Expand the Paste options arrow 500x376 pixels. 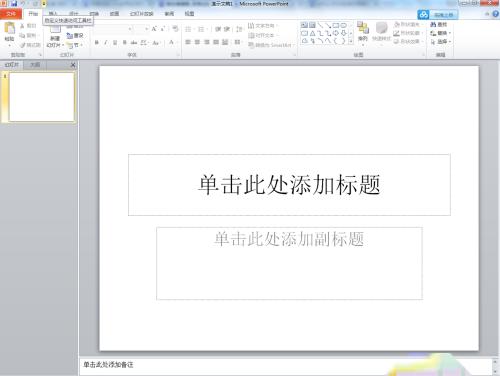coord(9,45)
